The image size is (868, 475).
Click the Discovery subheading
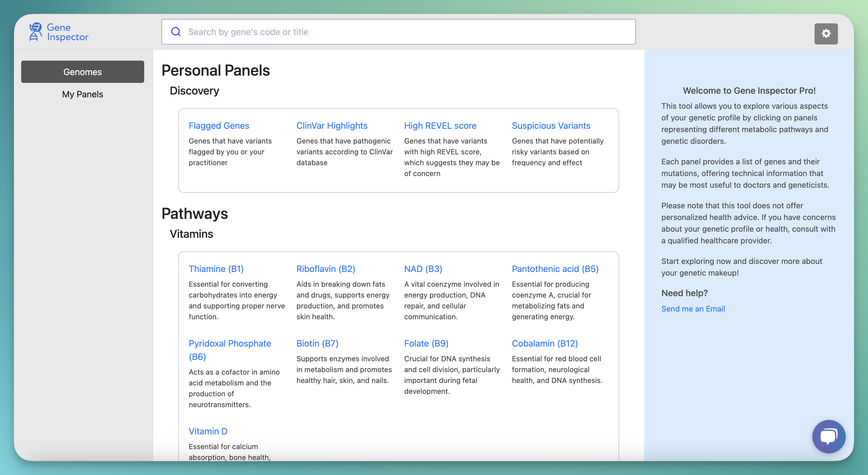[x=194, y=91]
